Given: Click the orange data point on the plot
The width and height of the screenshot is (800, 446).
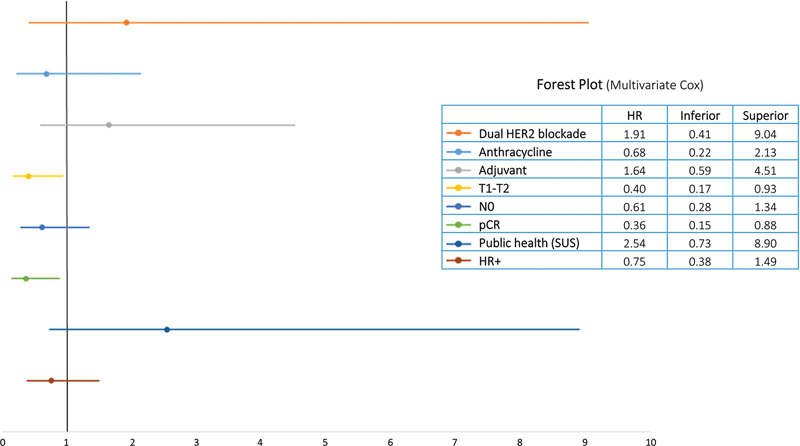Looking at the screenshot, I should (x=126, y=22).
